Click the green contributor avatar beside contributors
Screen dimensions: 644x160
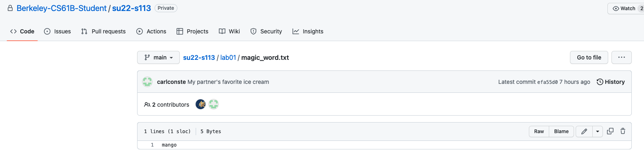tap(214, 104)
